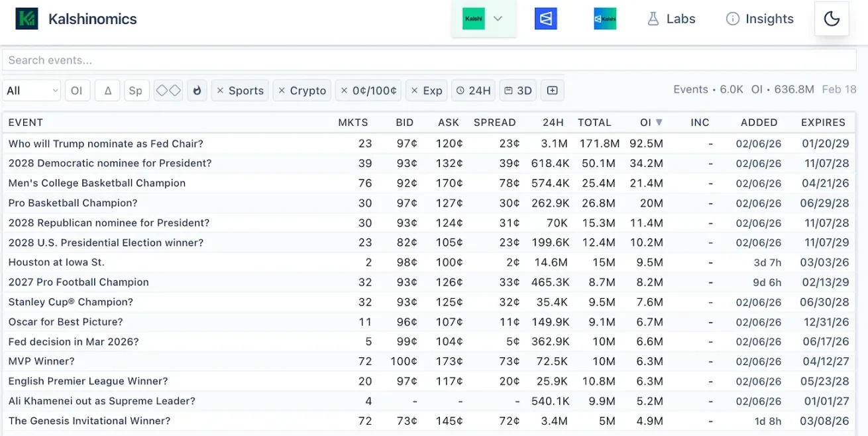Open the Labs page
The height and width of the screenshot is (436, 868).
click(671, 19)
